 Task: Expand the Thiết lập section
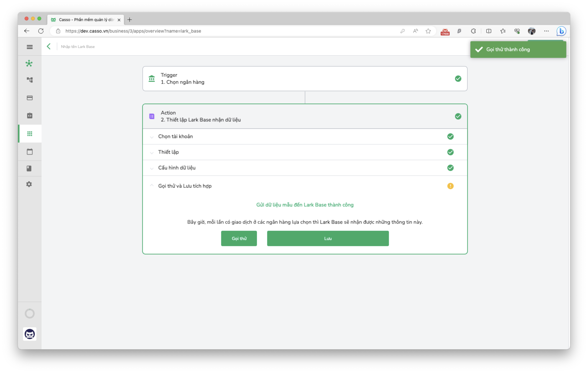coord(305,152)
